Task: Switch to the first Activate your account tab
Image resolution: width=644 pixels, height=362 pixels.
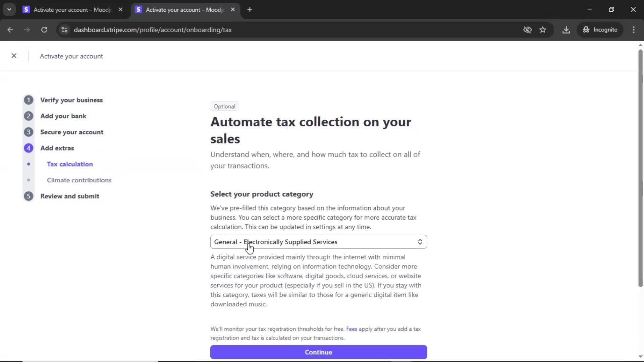Action: click(72, 10)
